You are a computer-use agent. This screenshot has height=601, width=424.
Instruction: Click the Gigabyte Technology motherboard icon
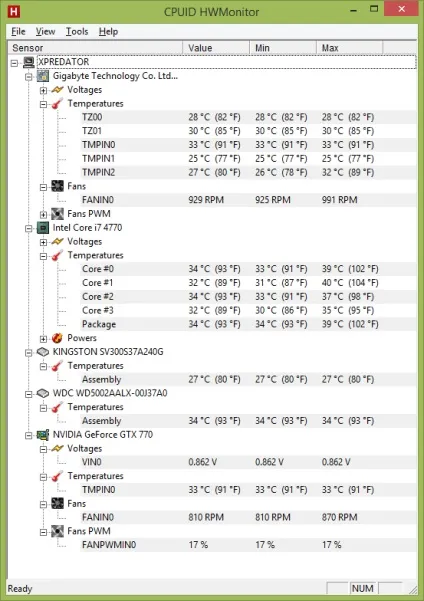click(x=43, y=76)
